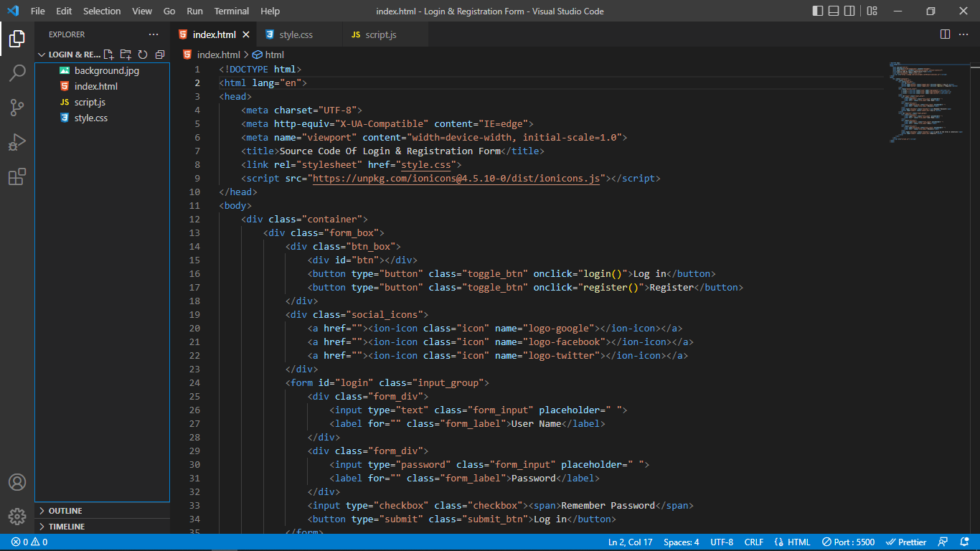
Task: Toggle Prettier in the status bar
Action: (906, 542)
